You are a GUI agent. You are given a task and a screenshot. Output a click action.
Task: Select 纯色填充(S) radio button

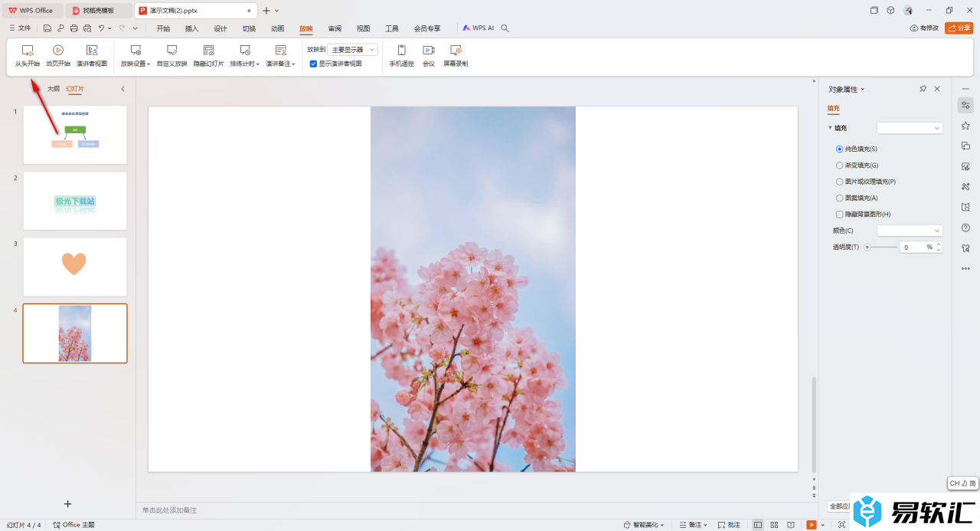point(840,149)
